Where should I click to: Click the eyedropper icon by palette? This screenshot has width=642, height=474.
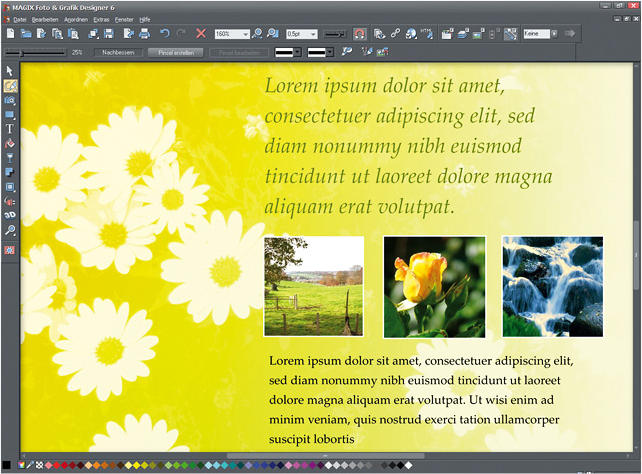[x=30, y=465]
